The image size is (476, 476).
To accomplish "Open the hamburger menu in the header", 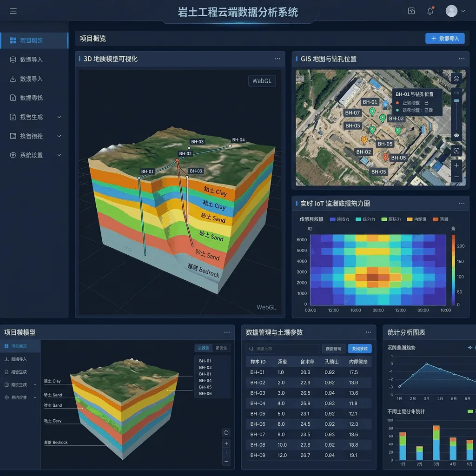I will pos(13,11).
